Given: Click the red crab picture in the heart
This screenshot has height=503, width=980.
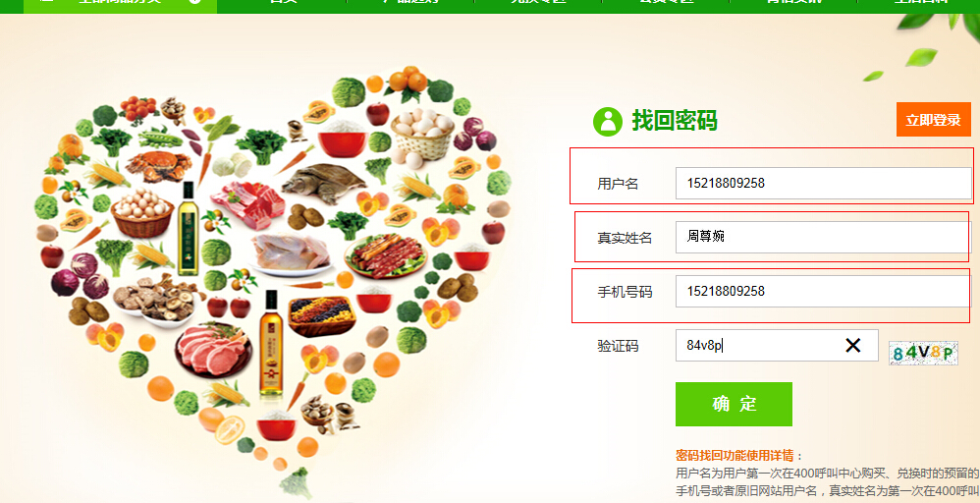Looking at the screenshot, I should point(158,166).
